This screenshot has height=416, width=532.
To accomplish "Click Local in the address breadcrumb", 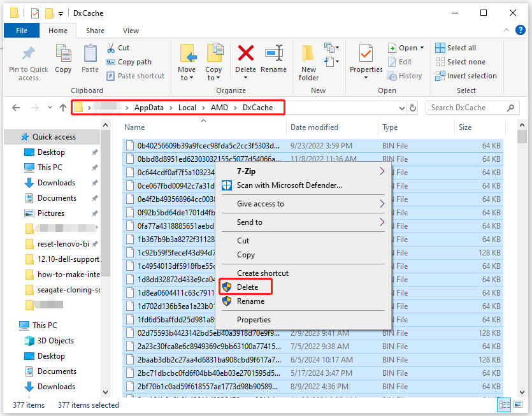I will 187,108.
